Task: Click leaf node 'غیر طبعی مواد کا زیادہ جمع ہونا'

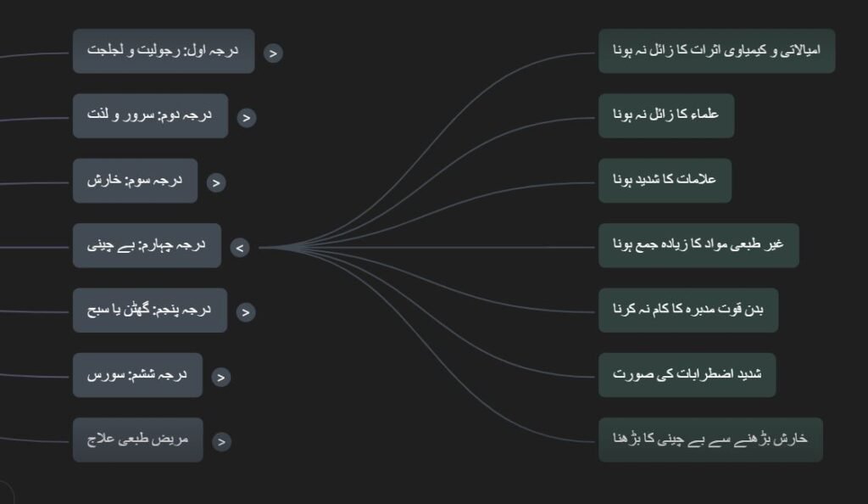Action: [698, 245]
